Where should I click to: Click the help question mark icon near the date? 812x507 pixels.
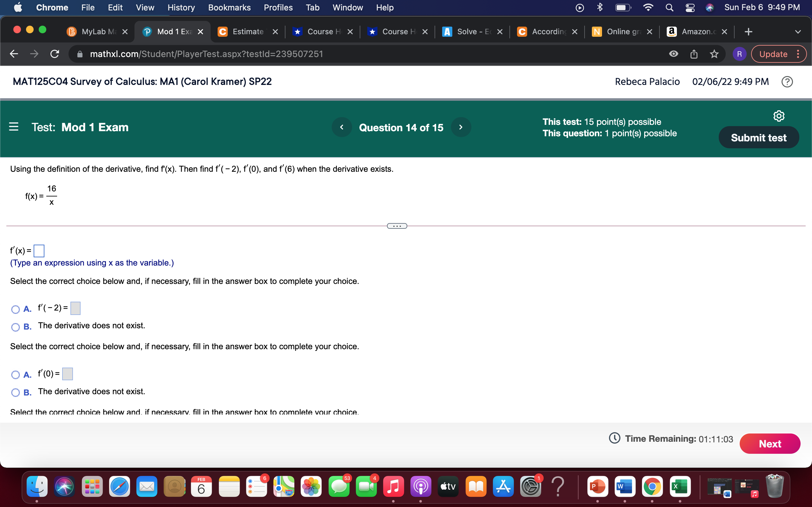tap(787, 81)
